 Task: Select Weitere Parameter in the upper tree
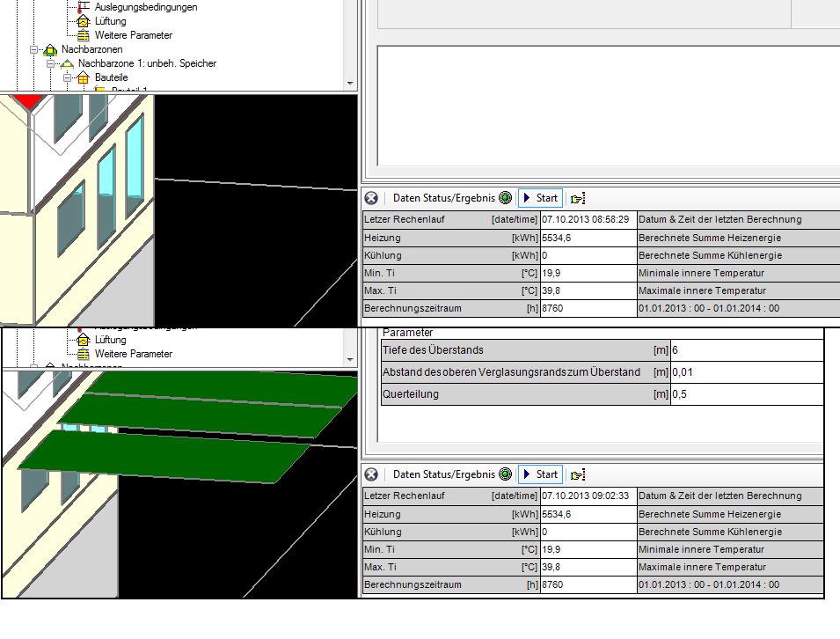pos(133,35)
